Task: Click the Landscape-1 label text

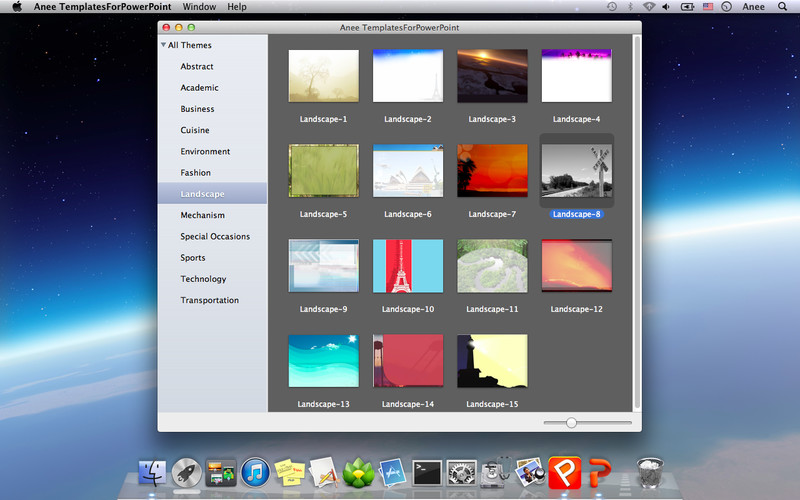Action: coord(323,119)
